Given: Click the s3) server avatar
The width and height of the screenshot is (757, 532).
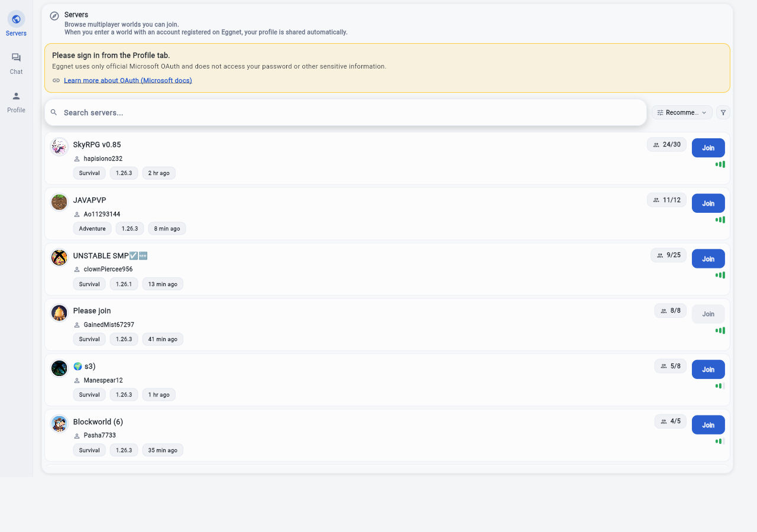Looking at the screenshot, I should point(59,368).
